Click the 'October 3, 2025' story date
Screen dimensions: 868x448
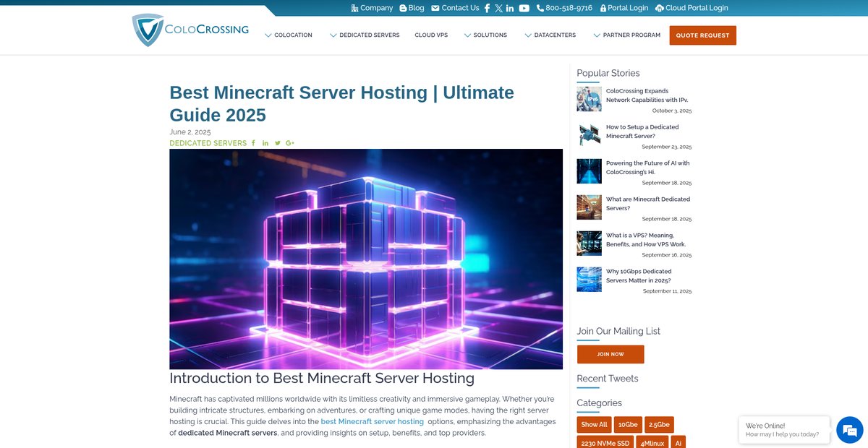pos(672,111)
